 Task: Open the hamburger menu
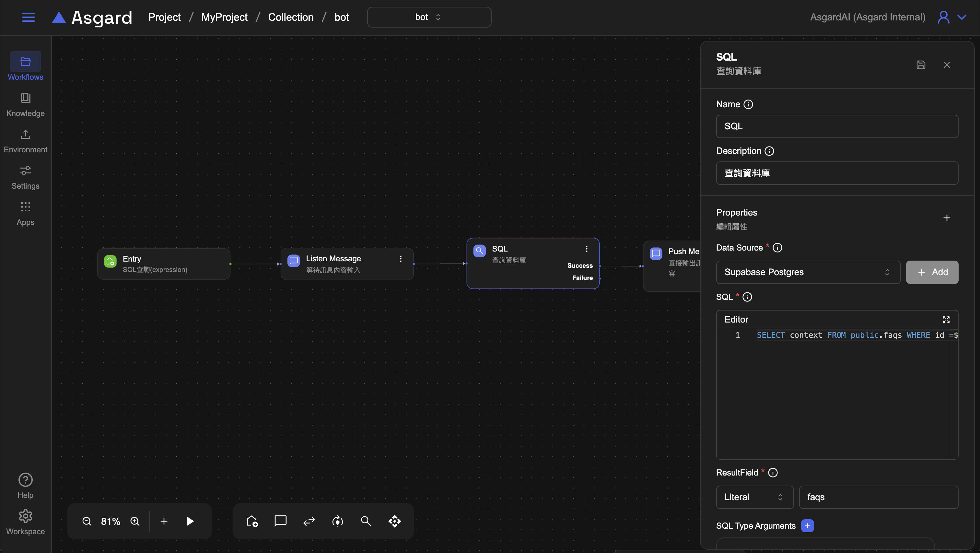29,17
